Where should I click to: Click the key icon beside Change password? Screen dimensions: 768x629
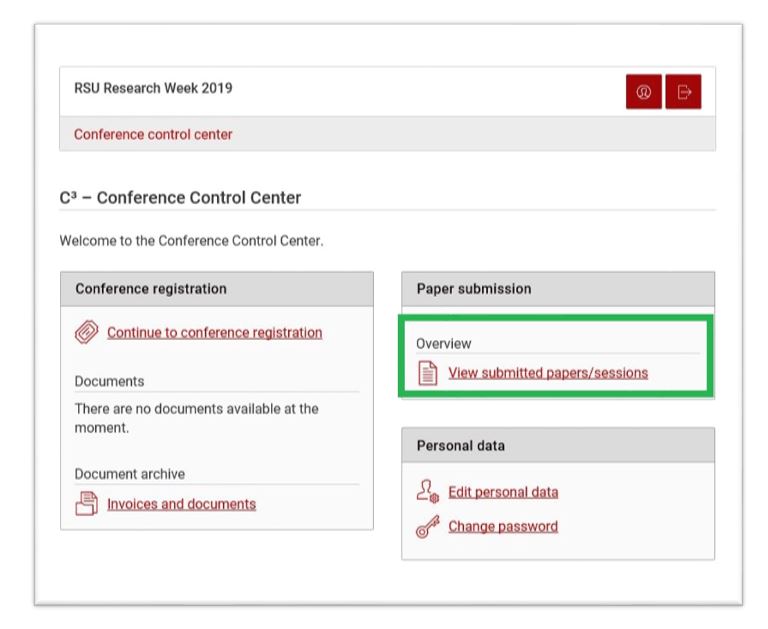428,527
